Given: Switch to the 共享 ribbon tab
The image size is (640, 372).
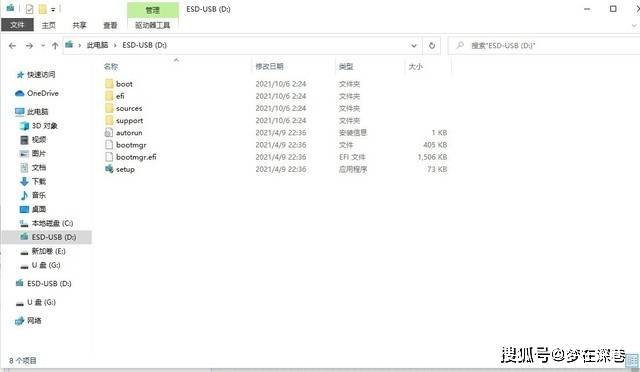Looking at the screenshot, I should pos(79,25).
